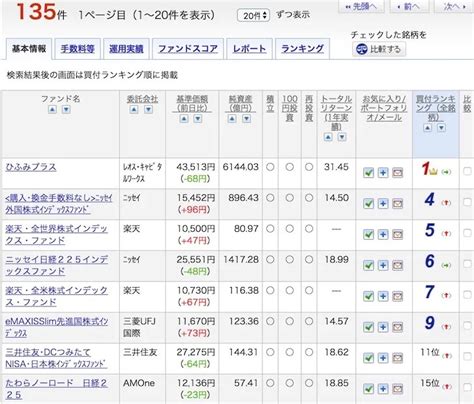Click mail icon in eMAXISSlim row

(x=397, y=327)
